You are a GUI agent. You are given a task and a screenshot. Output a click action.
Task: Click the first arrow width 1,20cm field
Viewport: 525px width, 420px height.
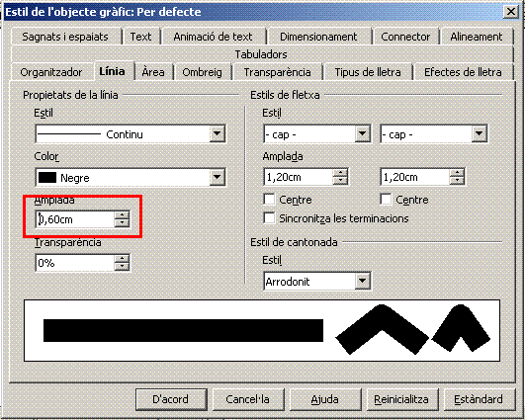299,177
